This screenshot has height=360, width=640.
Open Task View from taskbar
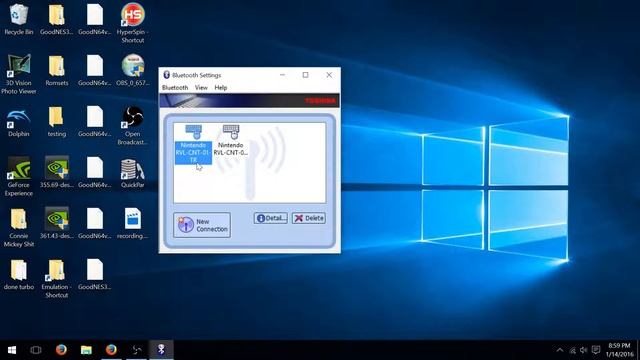tap(36, 350)
